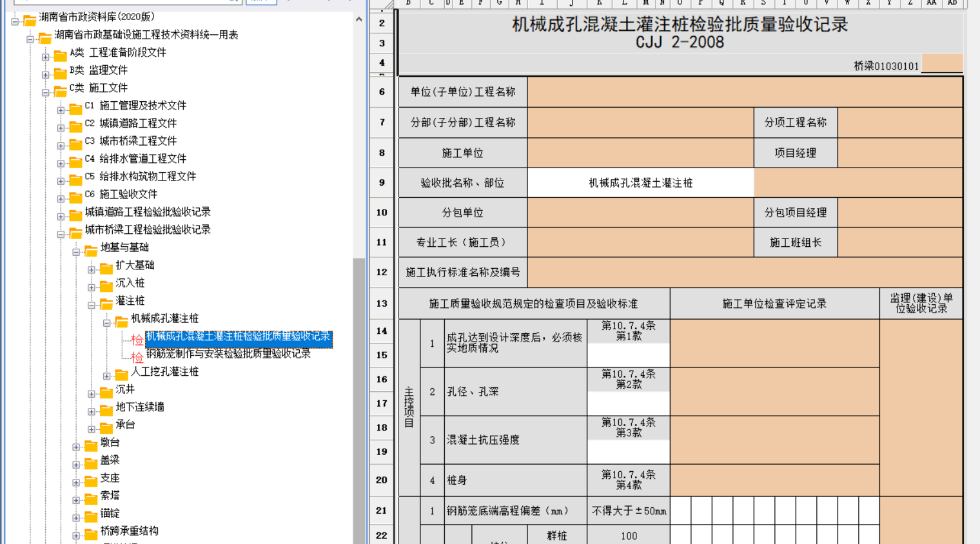Click the 孔径、孔深 cell
980x544 pixels.
(516, 392)
